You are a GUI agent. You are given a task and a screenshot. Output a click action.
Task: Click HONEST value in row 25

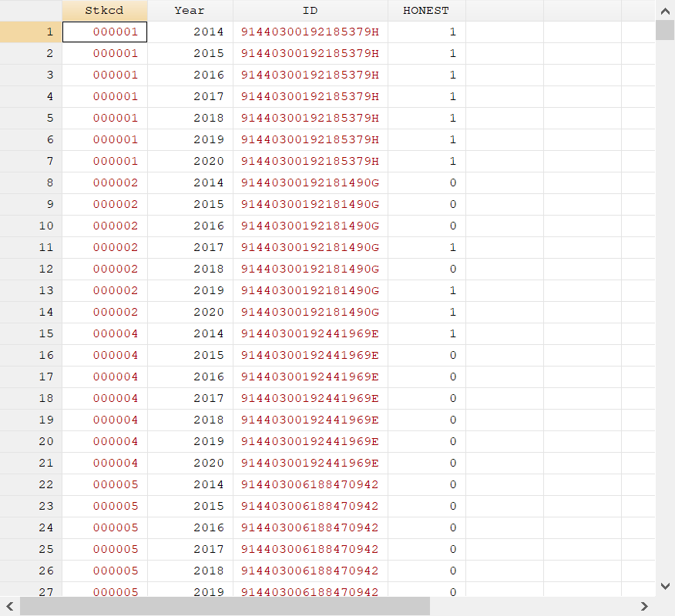coord(427,549)
